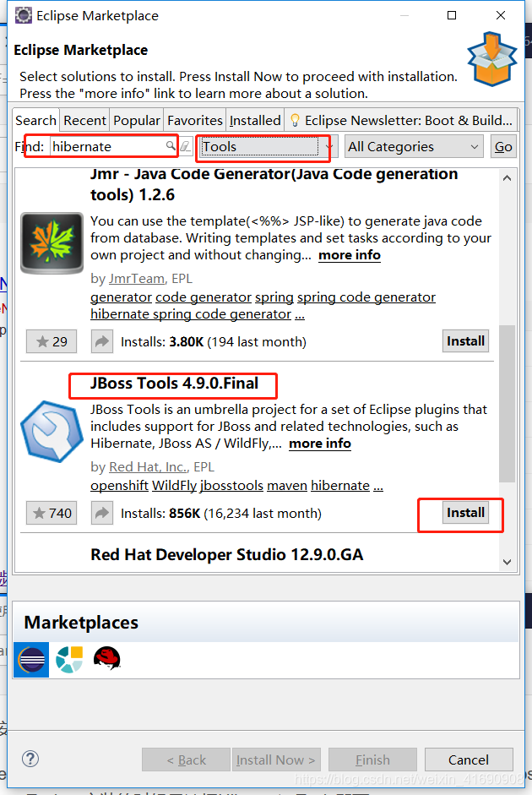Open more info link for Jmr
This screenshot has height=795, width=532.
click(350, 255)
